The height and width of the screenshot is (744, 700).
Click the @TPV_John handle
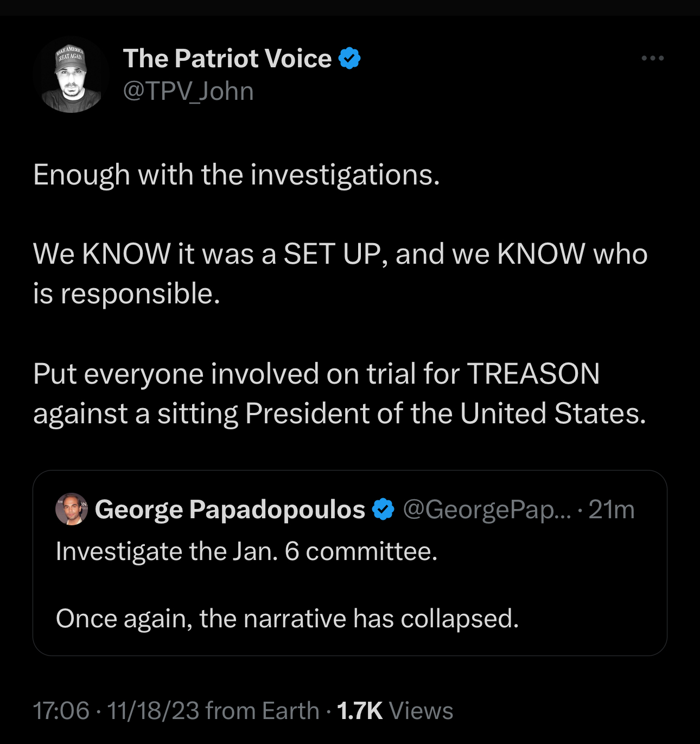pyautogui.click(x=188, y=91)
